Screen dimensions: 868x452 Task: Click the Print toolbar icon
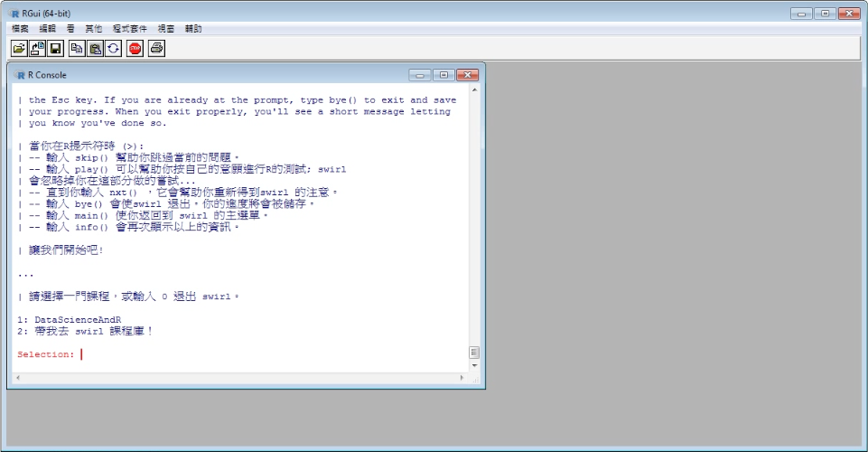(x=156, y=49)
